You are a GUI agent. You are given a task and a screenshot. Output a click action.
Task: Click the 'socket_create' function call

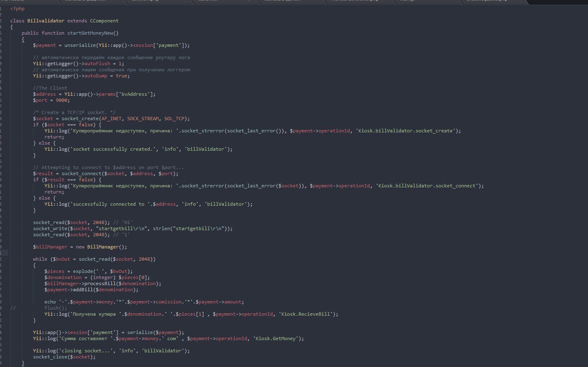pyautogui.click(x=80, y=119)
